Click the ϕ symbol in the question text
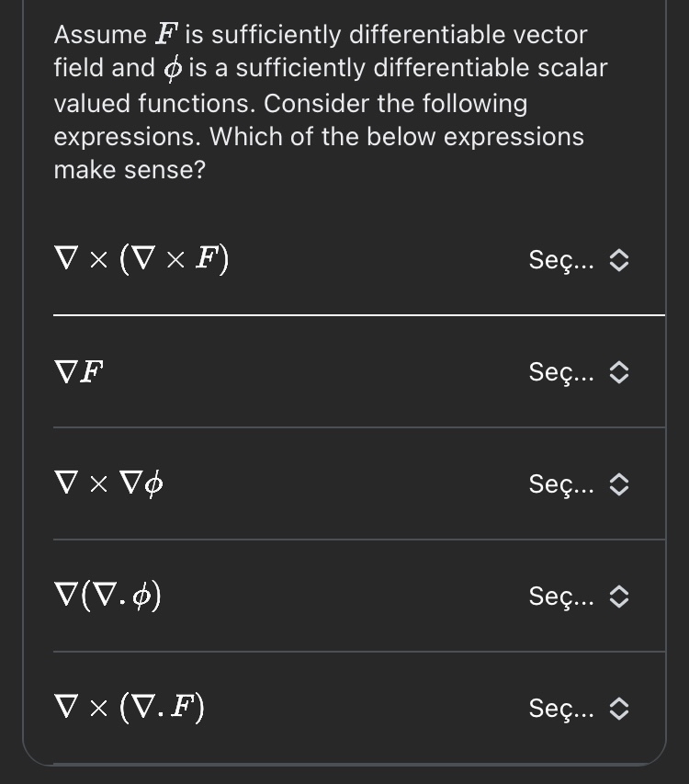This screenshot has height=784, width=689. (x=172, y=68)
